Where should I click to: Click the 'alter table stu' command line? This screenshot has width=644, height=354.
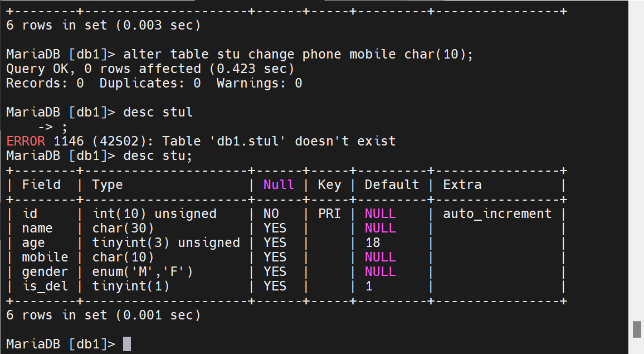click(240, 54)
